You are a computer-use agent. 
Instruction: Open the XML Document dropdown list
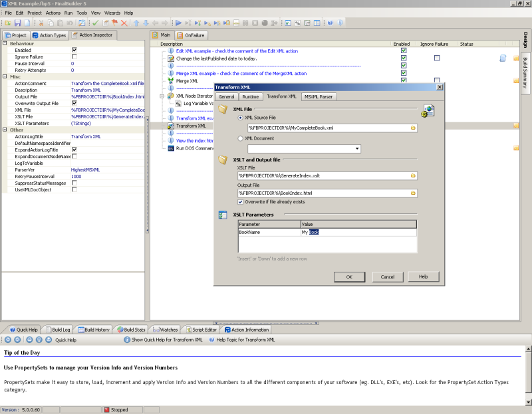click(358, 148)
